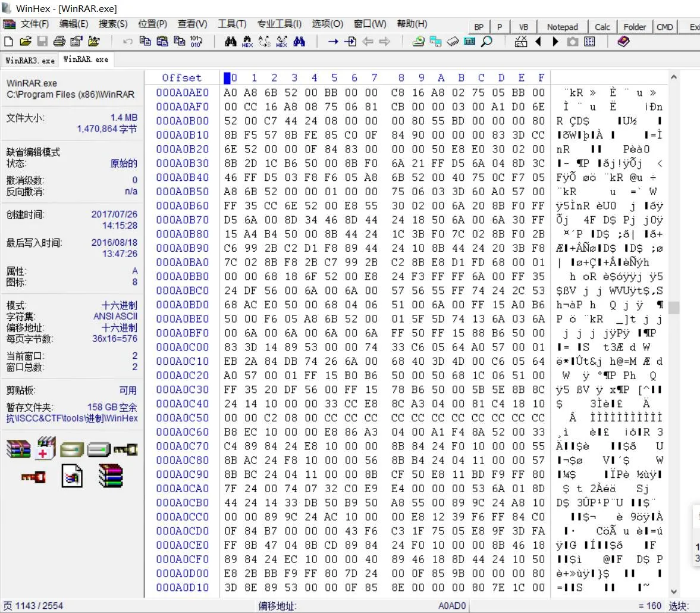
Task: Click the Modify data 101/010 icon
Action: (x=196, y=42)
